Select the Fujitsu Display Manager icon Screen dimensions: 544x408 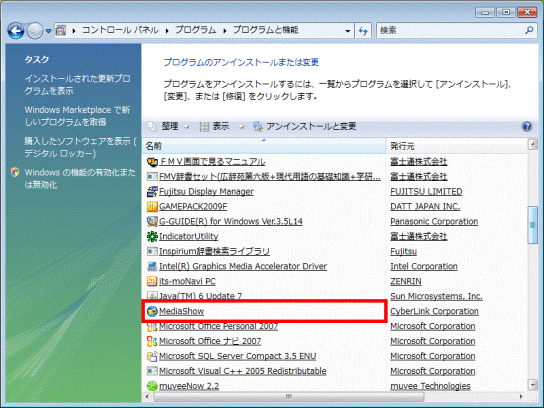click(x=152, y=192)
